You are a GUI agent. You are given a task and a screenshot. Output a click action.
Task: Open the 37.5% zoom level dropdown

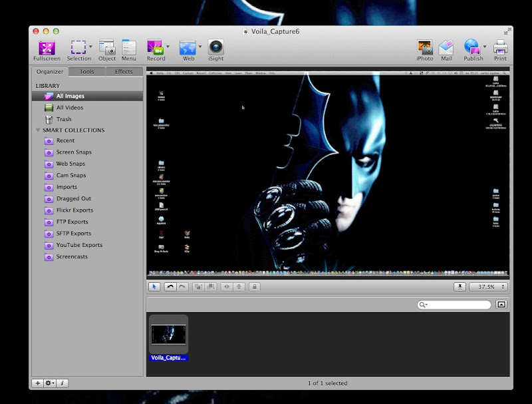tap(488, 287)
